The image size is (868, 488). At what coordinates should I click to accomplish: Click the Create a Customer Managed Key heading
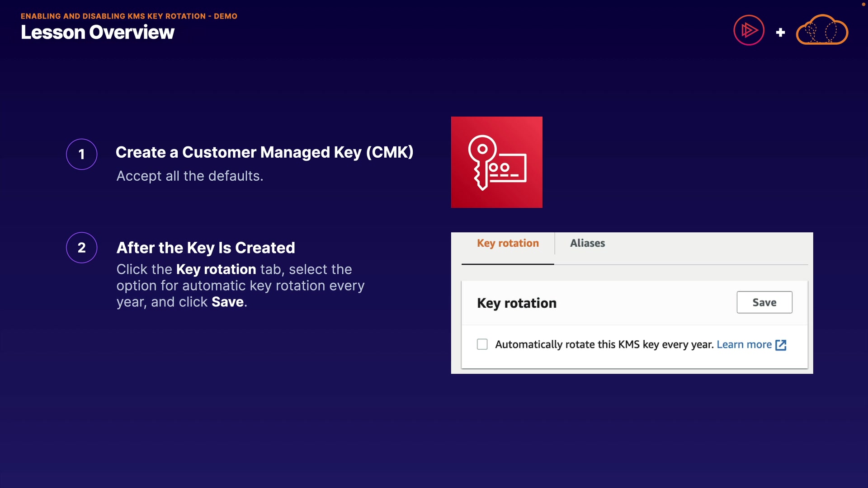click(x=264, y=152)
